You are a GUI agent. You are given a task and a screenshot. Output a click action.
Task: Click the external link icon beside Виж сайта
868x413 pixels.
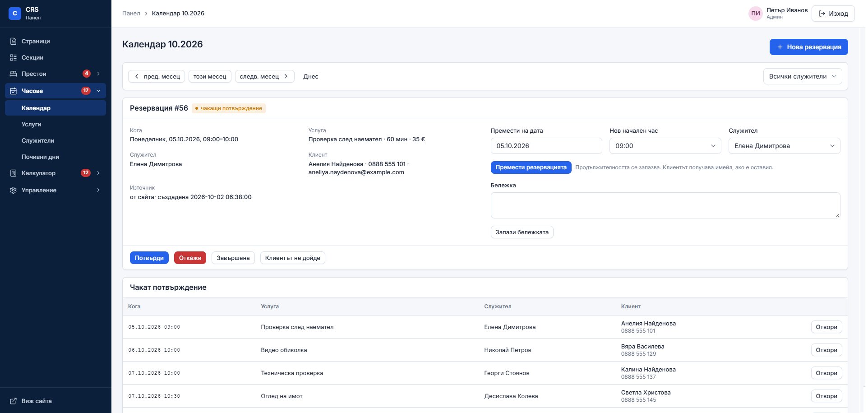(14, 401)
